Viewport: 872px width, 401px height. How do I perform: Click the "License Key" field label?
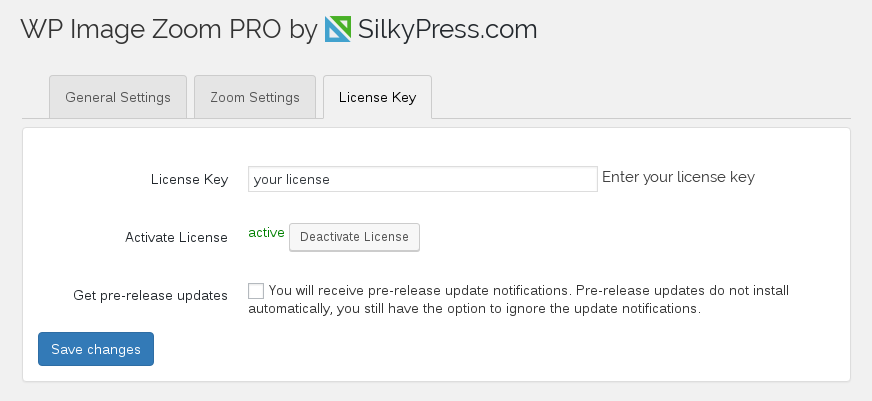tap(190, 180)
